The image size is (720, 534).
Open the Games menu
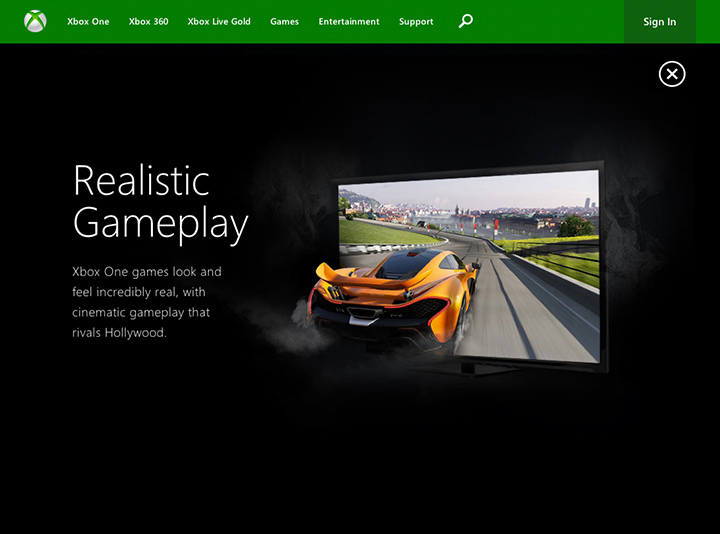(284, 22)
